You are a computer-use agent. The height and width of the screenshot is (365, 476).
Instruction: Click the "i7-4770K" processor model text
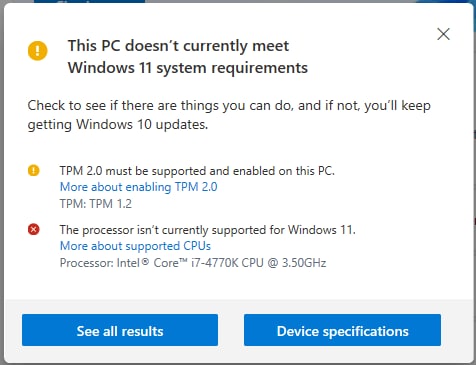pyautogui.click(x=215, y=263)
